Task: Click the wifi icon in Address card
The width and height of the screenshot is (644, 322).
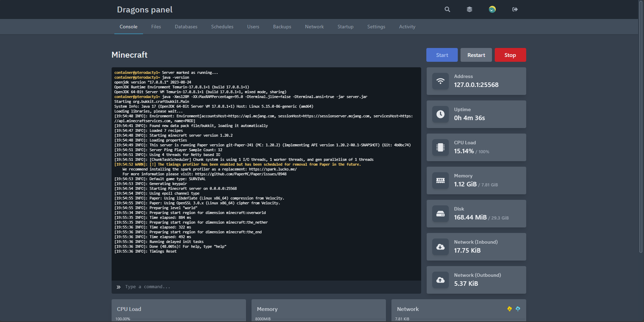Action: point(441,81)
